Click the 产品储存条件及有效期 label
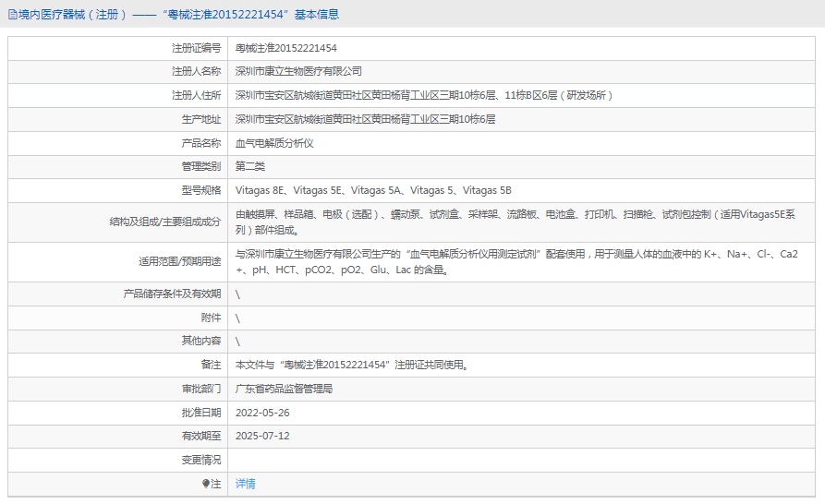This screenshot has height=504, width=825. point(172,294)
